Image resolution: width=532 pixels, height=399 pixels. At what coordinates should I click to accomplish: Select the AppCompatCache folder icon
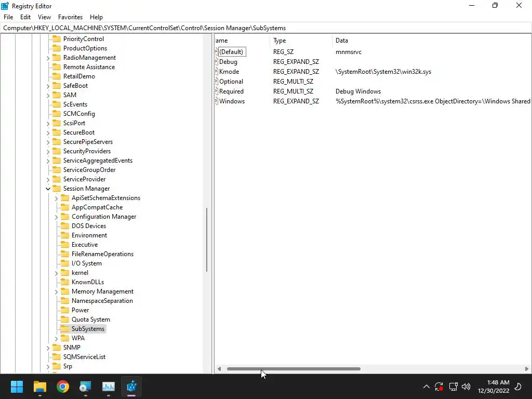(x=65, y=207)
